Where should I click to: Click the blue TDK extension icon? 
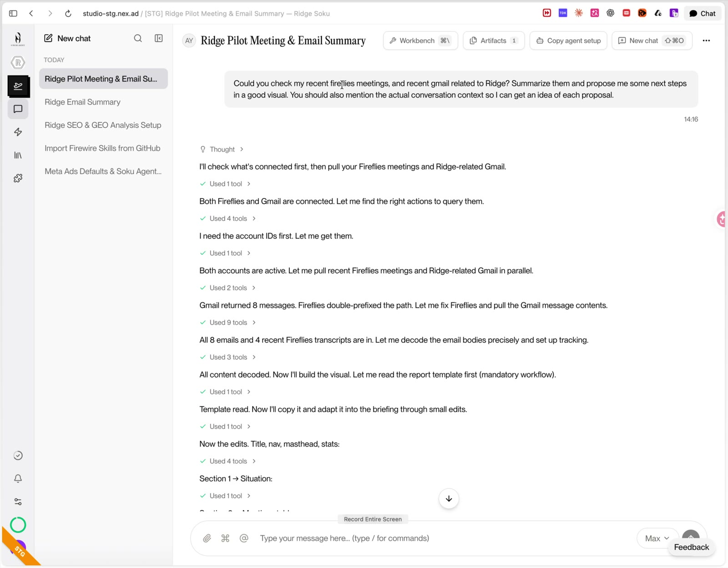(563, 13)
